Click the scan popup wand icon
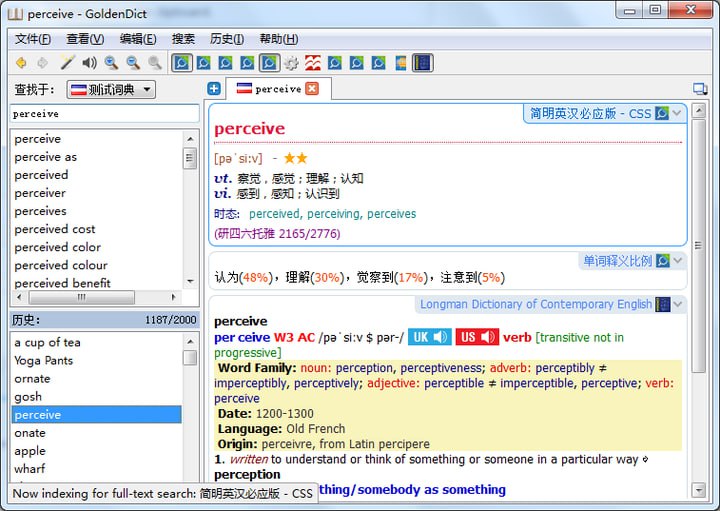Image resolution: width=720 pixels, height=511 pixels. point(67,63)
